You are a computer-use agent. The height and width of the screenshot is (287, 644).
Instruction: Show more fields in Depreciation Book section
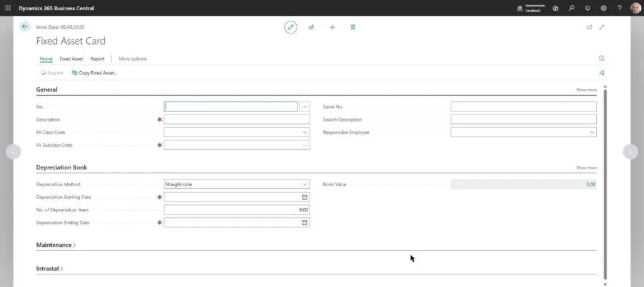[x=587, y=168]
